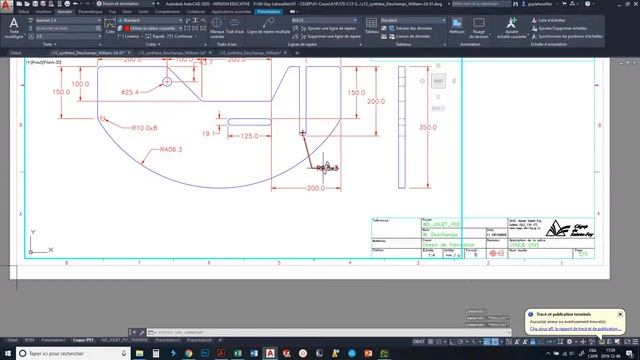The height and width of the screenshot is (360, 640).
Task: Click the Trait d'axe tool
Action: point(235,26)
